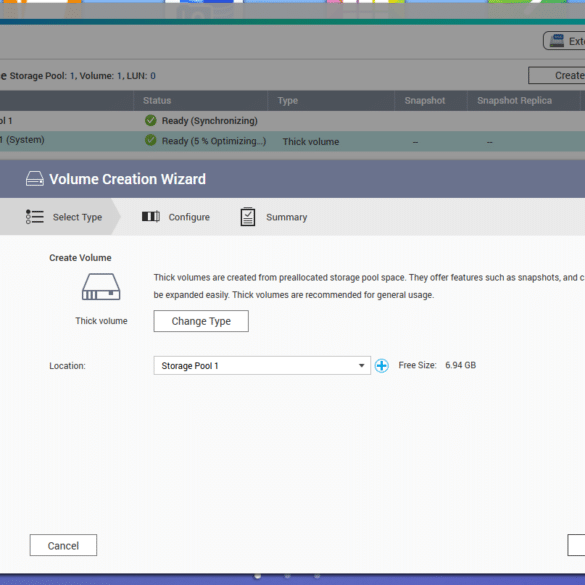Click the Summary clipboard icon
585x585 pixels.
[x=248, y=217]
